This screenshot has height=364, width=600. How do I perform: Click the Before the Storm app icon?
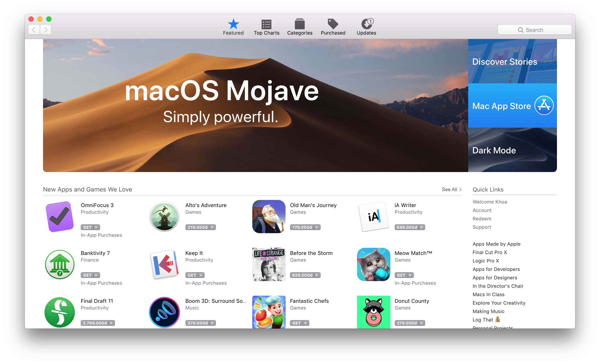coord(269,264)
